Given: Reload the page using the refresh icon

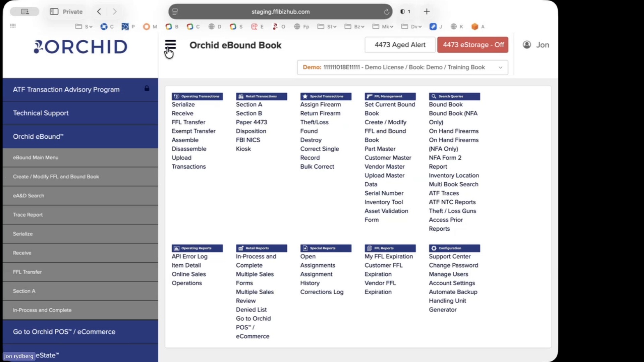Looking at the screenshot, I should coord(386,12).
